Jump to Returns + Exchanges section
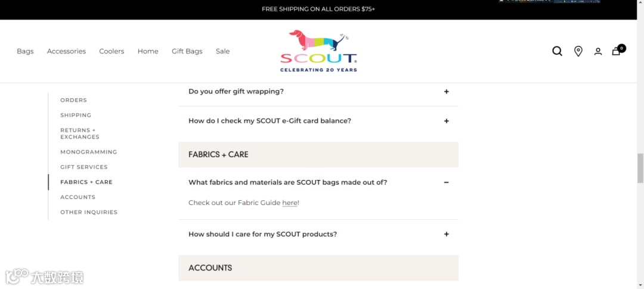644x289 pixels. [x=79, y=133]
